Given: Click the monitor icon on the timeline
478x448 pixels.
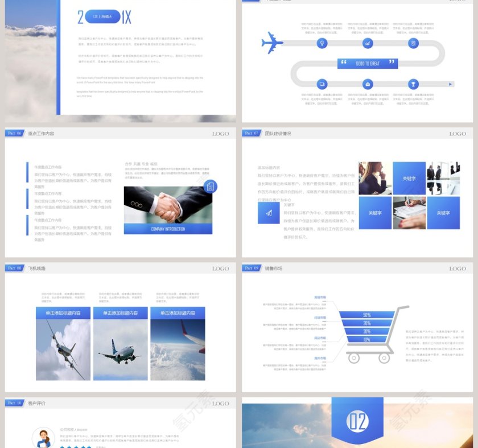Looking at the screenshot, I should coord(322,84).
